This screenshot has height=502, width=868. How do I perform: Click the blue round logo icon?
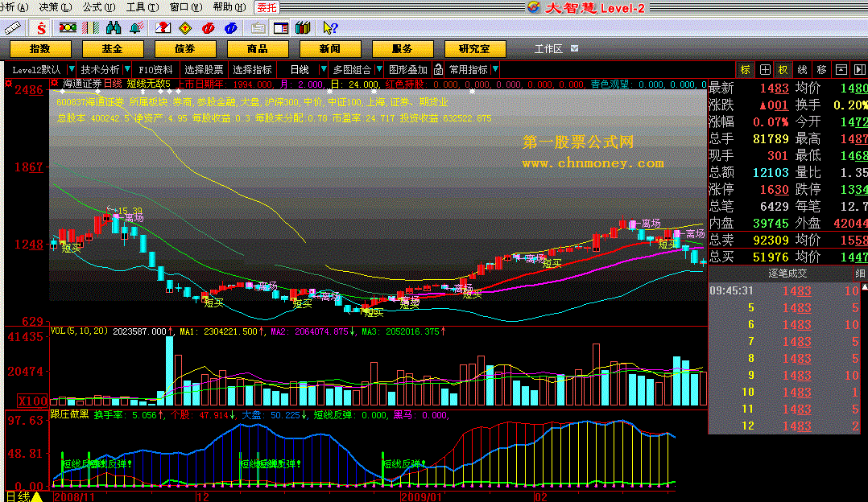[x=231, y=27]
